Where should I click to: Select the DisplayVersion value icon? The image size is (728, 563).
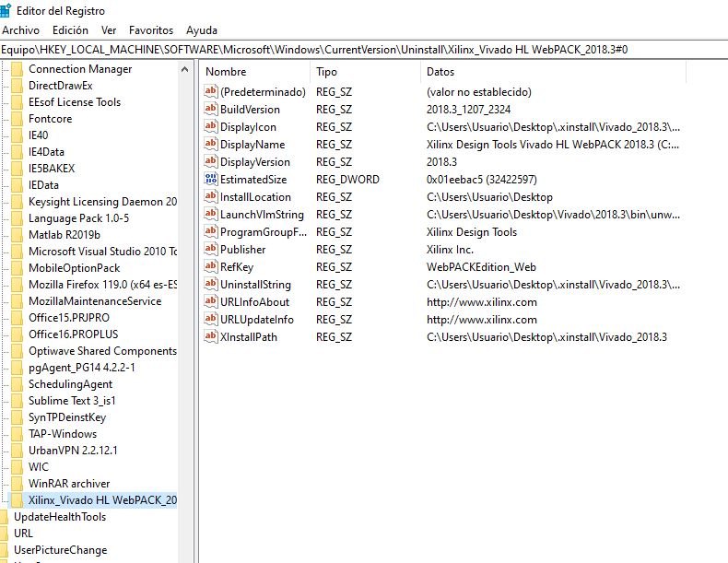coord(210,161)
